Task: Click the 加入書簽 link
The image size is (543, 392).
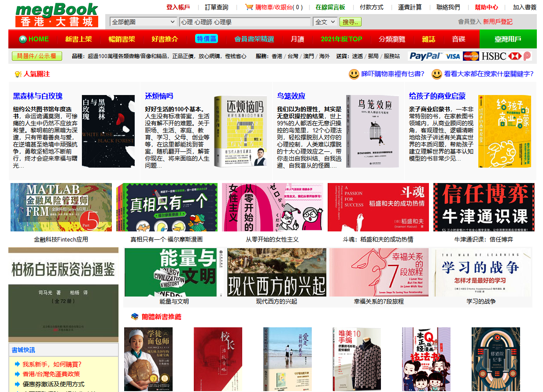Action: point(525,7)
